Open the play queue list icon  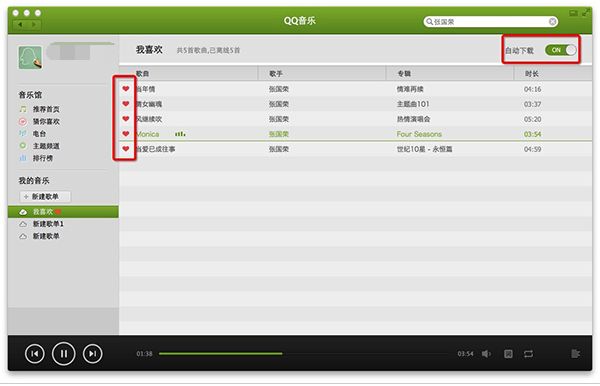click(575, 354)
